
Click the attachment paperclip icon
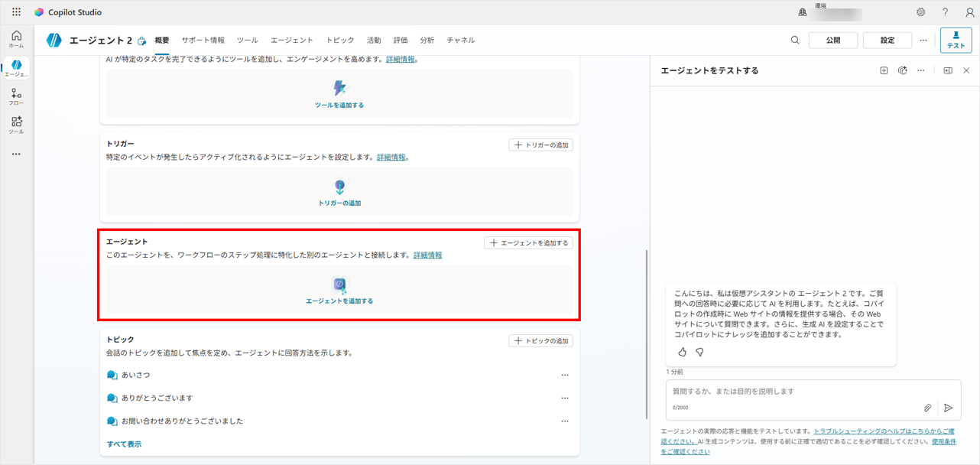click(927, 408)
